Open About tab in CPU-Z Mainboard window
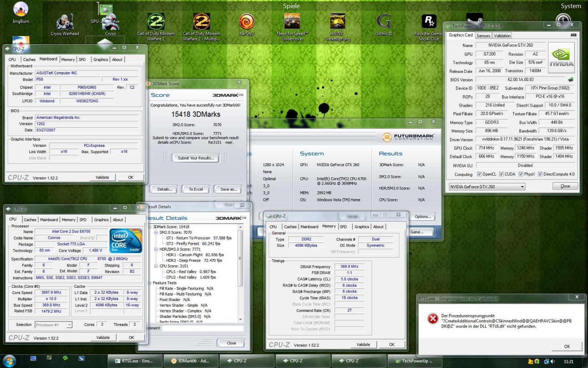588x368 pixels. (x=117, y=60)
